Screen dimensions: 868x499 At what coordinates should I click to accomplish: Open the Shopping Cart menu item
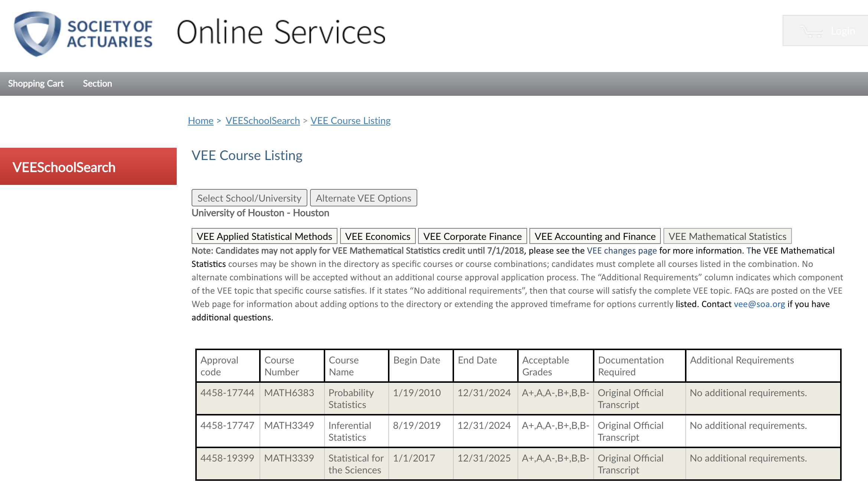36,84
